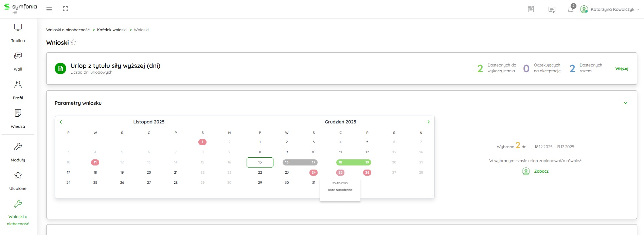Viewport: 644px width, 235px height.
Task: Open Wall in the sidebar
Action: (x=18, y=61)
